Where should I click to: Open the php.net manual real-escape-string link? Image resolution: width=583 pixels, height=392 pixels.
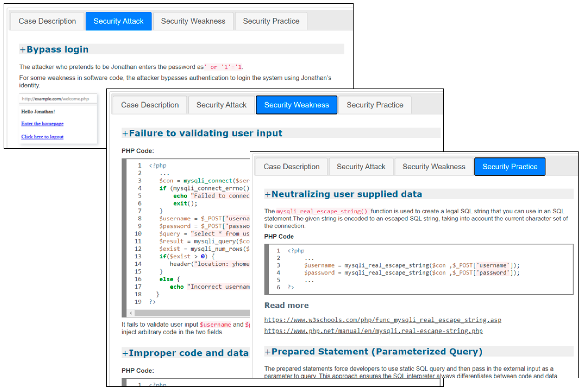point(373,331)
